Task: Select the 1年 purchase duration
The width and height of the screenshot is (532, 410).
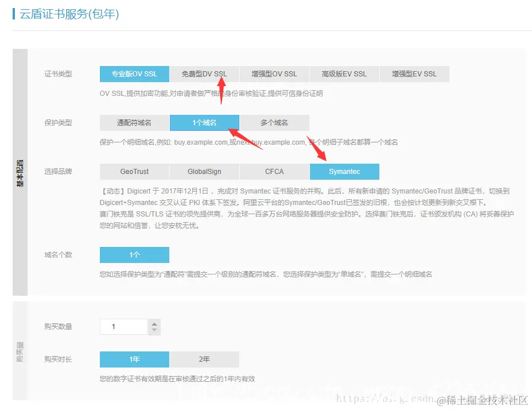Action: [x=134, y=359]
